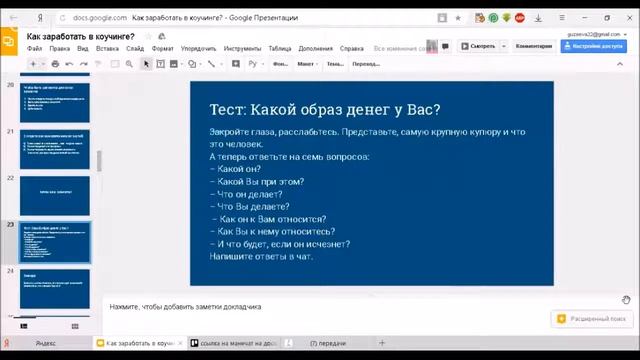Screen dimensions: 640x360
Task: Open the chat bubble icon near avatar
Action: [445, 47]
